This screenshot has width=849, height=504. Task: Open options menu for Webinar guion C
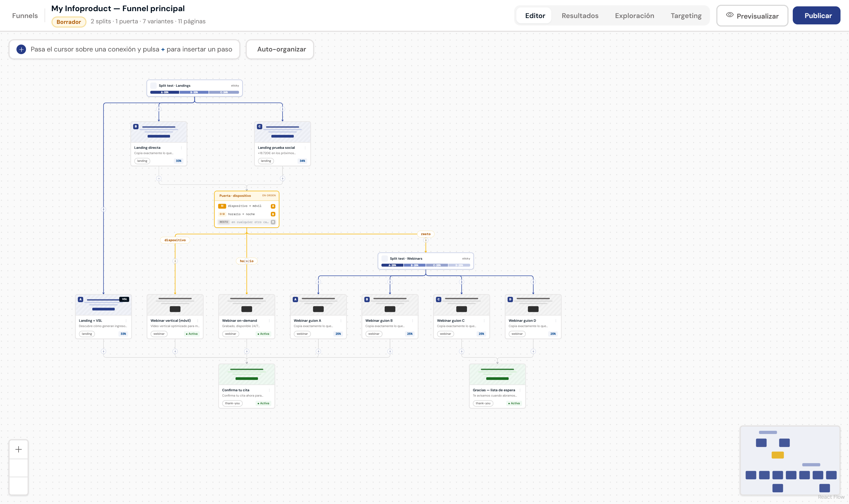tap(484, 321)
